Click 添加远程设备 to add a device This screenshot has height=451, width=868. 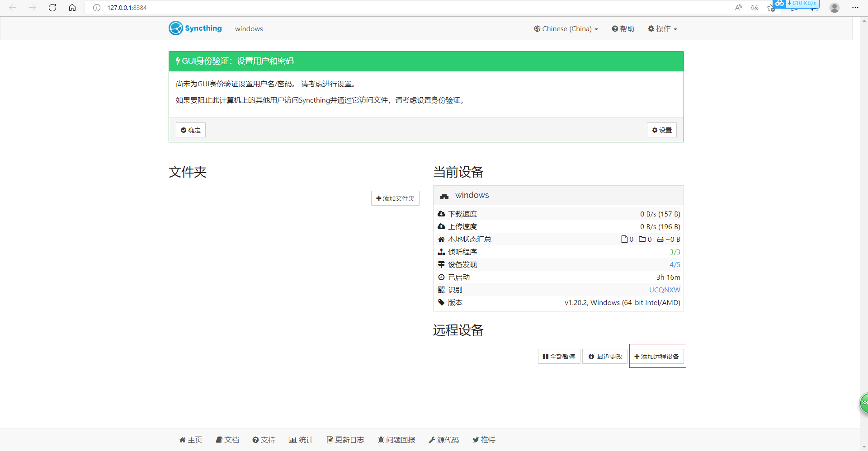[x=656, y=357]
